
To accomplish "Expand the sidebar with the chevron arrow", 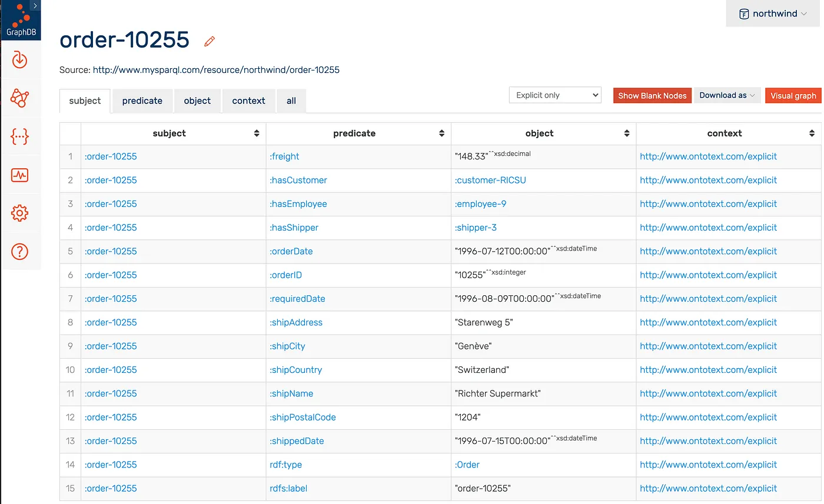I will click(35, 6).
